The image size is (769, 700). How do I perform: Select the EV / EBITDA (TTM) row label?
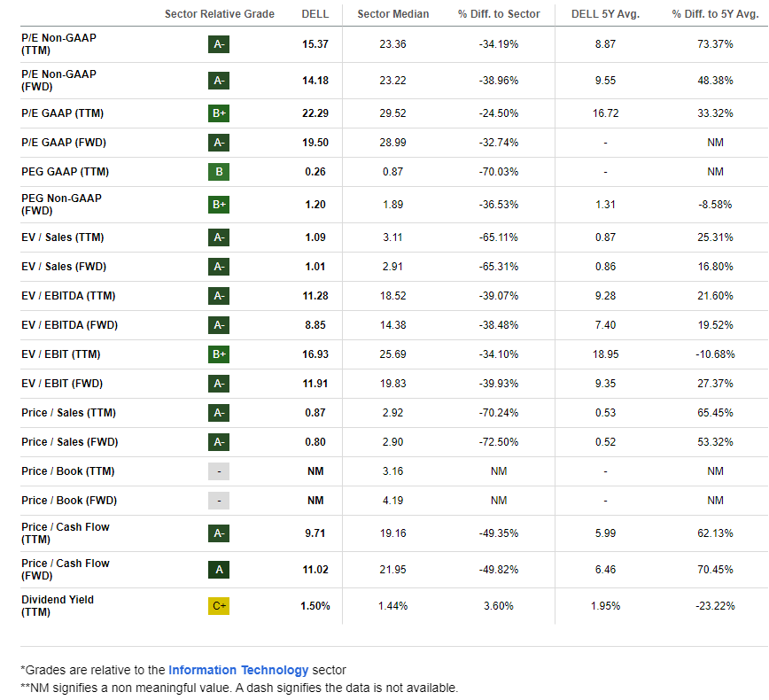point(68,296)
